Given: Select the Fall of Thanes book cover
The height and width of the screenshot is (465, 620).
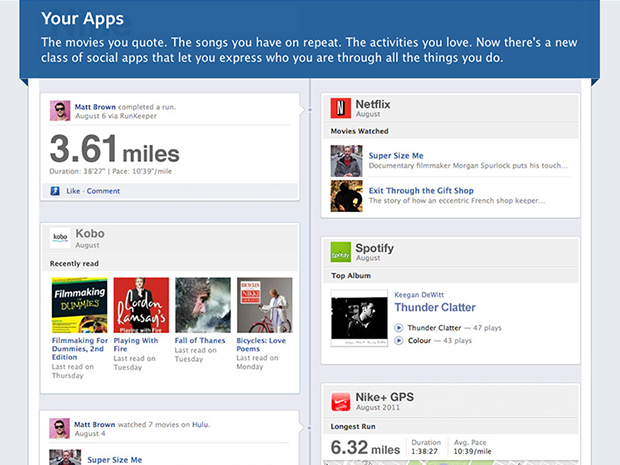Looking at the screenshot, I should tap(202, 304).
